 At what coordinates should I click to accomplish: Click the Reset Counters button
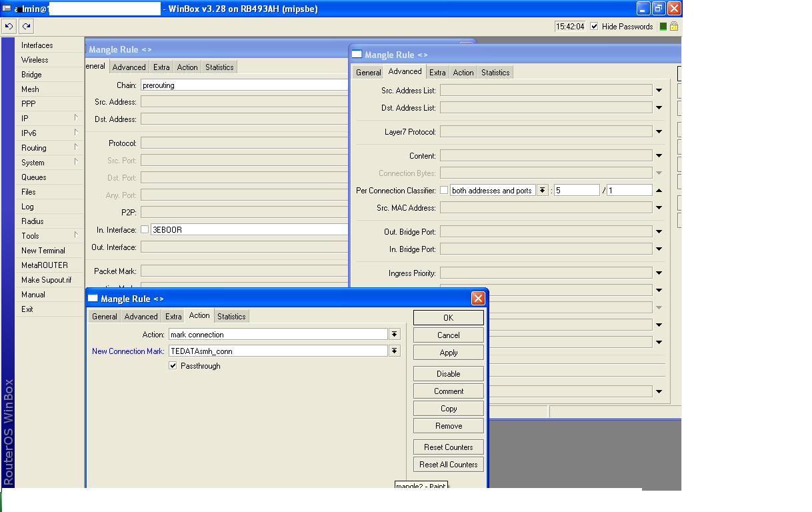[449, 447]
